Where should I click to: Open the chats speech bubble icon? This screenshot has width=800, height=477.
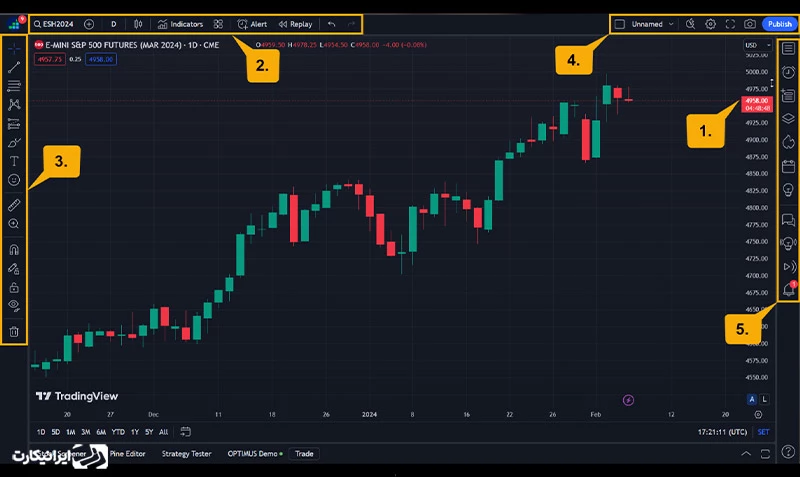[788, 220]
